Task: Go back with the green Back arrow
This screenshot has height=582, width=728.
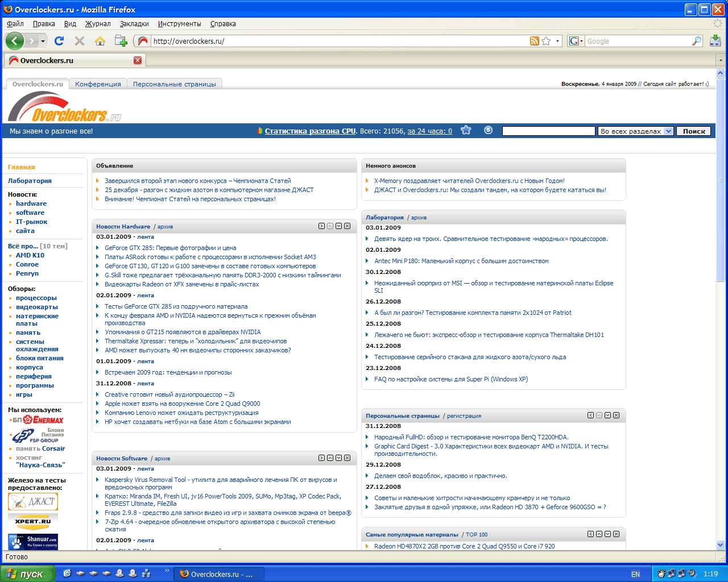Action: click(15, 41)
